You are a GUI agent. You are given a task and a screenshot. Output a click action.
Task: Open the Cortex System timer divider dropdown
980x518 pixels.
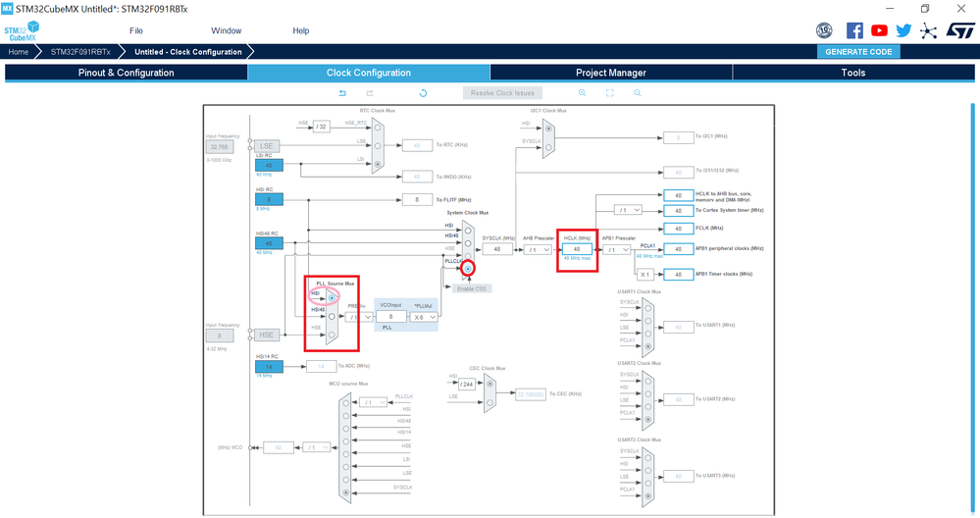click(628, 211)
